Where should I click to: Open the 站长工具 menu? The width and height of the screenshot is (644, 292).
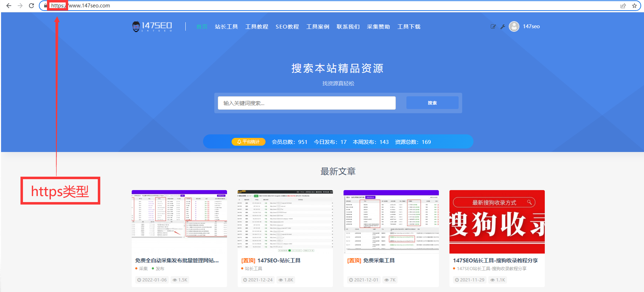coord(226,27)
